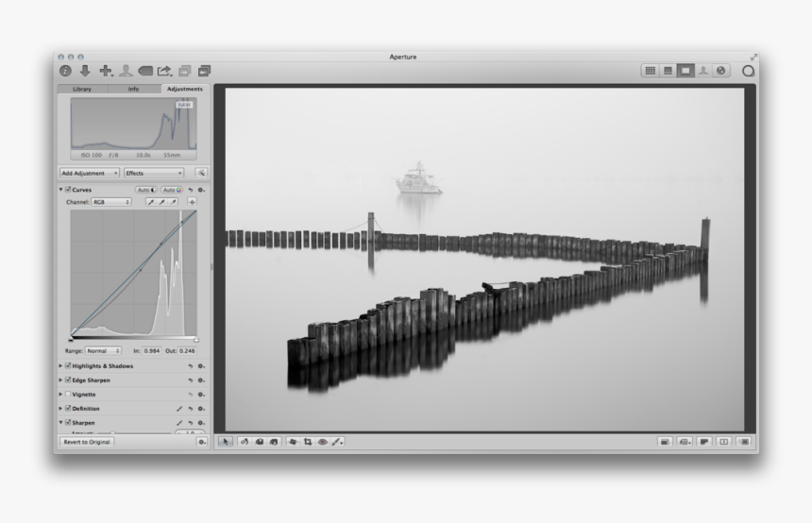Select the Stamp tool icon

click(x=274, y=442)
